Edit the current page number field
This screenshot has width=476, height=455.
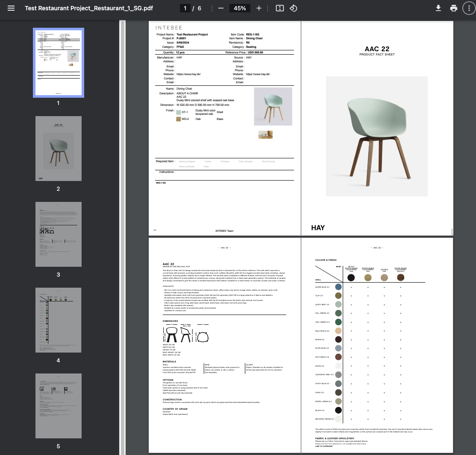pyautogui.click(x=185, y=8)
